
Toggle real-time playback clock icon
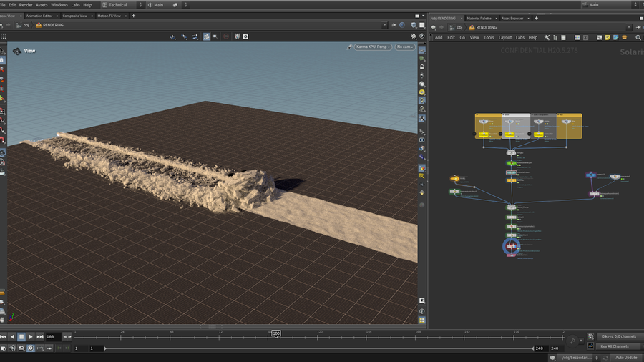[31, 348]
